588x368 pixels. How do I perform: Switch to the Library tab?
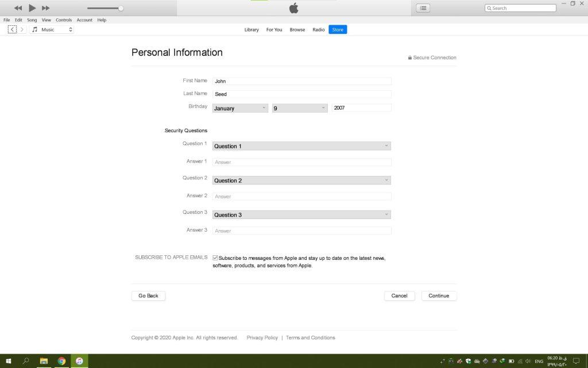252,30
